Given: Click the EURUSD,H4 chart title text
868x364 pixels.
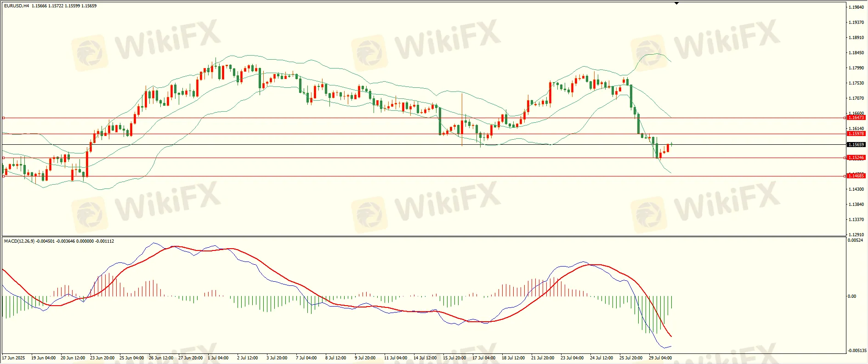Looking at the screenshot, I should click(x=17, y=6).
